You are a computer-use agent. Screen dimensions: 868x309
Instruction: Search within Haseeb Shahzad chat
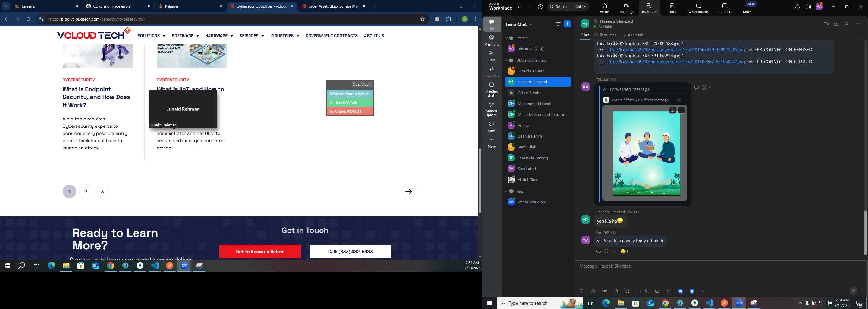click(x=847, y=24)
